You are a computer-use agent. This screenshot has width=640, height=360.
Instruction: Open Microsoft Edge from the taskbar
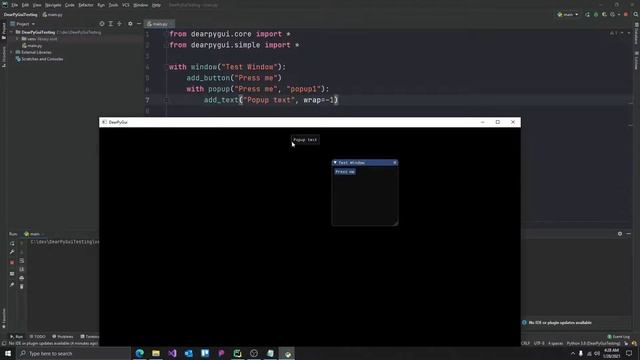click(x=140, y=353)
